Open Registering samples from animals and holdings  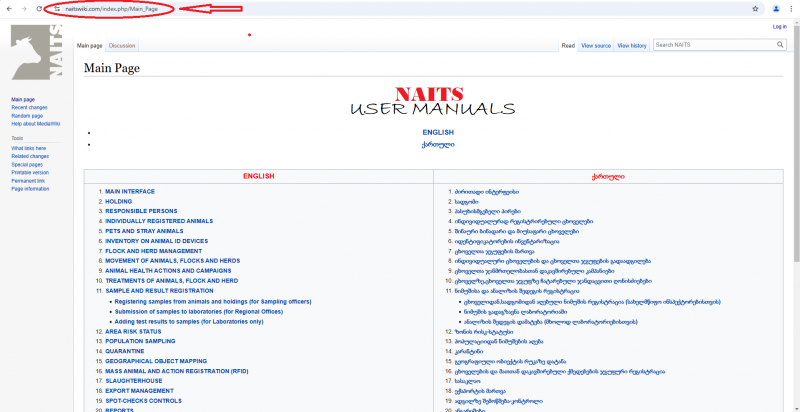pos(213,302)
